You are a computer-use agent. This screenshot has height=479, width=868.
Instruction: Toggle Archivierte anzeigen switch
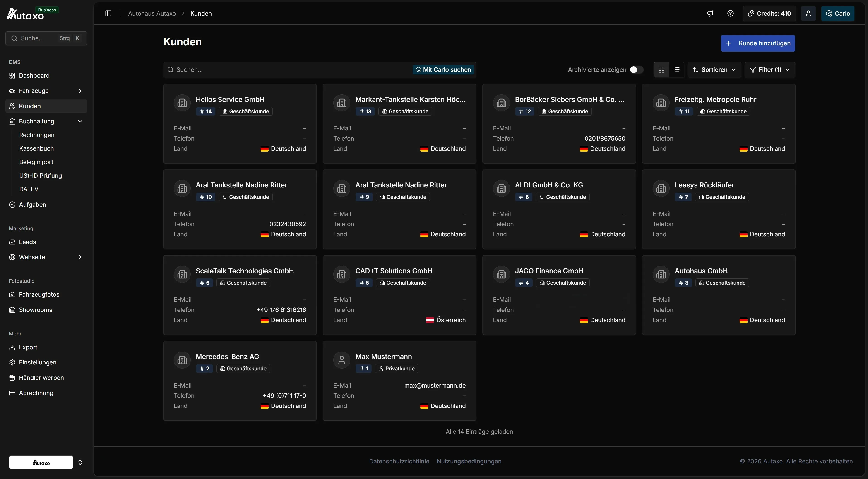point(637,70)
